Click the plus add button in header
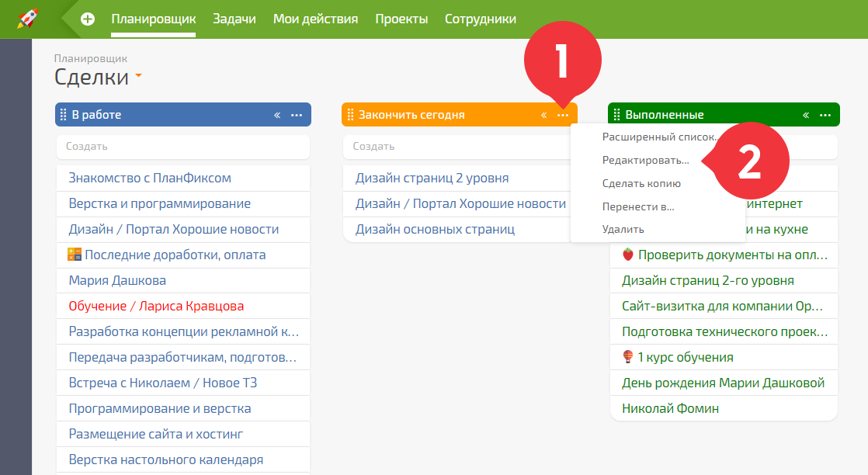 (x=88, y=19)
